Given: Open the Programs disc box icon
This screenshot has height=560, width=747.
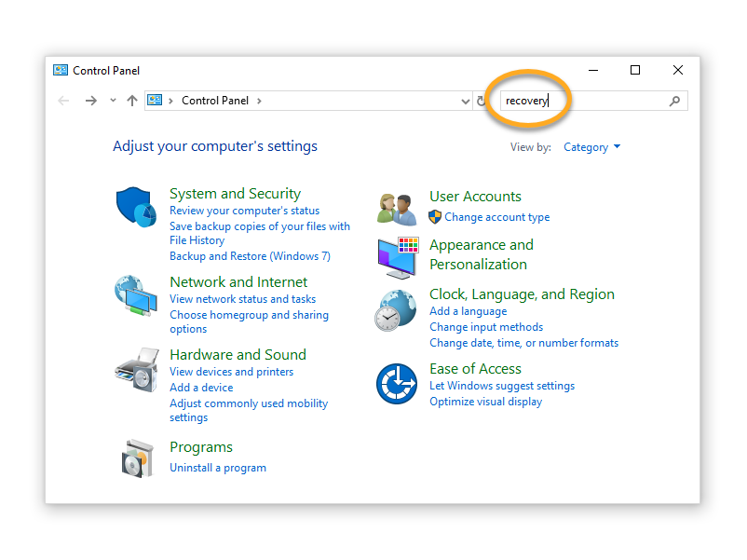Looking at the screenshot, I should pos(136,458).
